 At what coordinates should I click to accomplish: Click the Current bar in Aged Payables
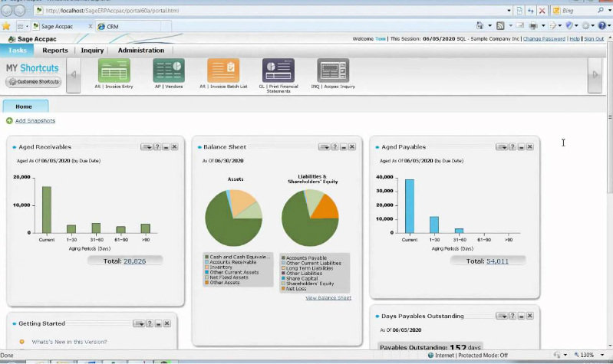click(x=410, y=206)
